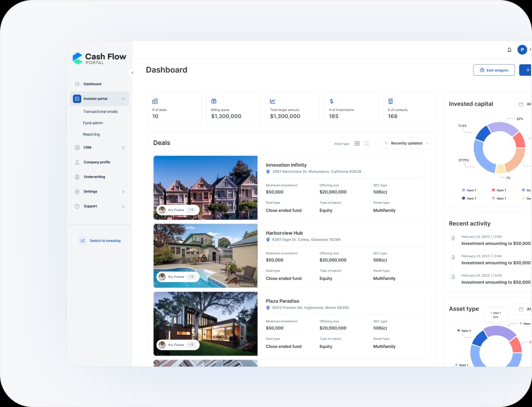Click the Cash Flow Portal logo
The image size is (532, 407).
99,59
